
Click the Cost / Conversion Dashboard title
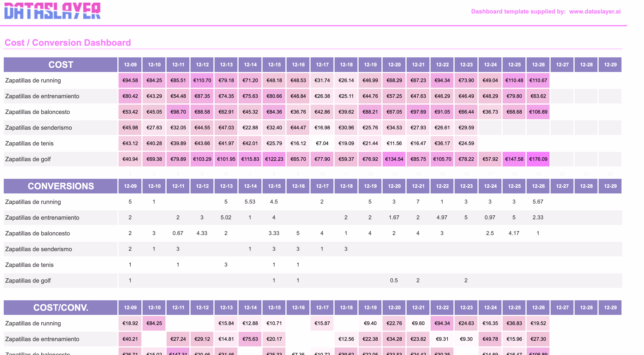pyautogui.click(x=68, y=43)
